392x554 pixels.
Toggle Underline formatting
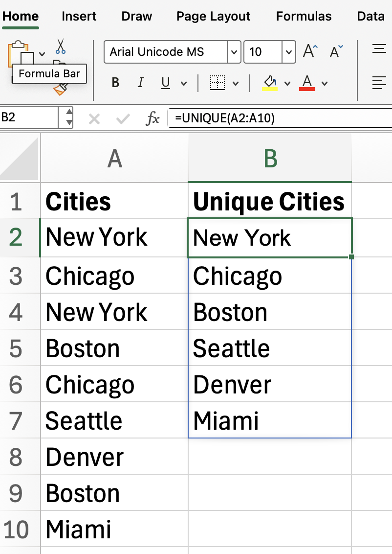coord(166,83)
